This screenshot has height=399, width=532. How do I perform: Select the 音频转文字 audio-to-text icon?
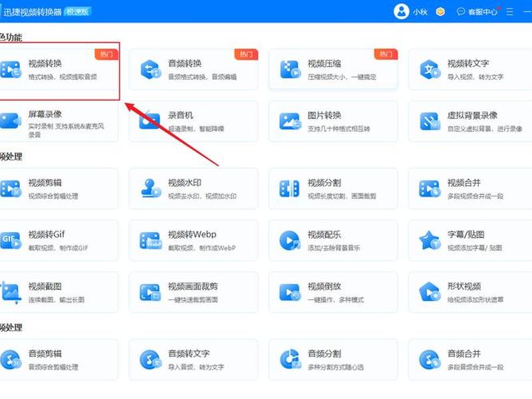coord(151,360)
